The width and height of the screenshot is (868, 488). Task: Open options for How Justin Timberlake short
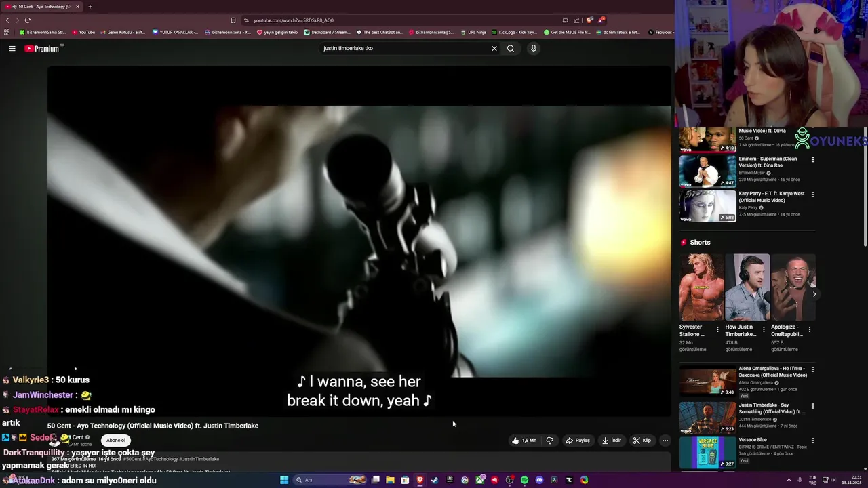pyautogui.click(x=764, y=329)
